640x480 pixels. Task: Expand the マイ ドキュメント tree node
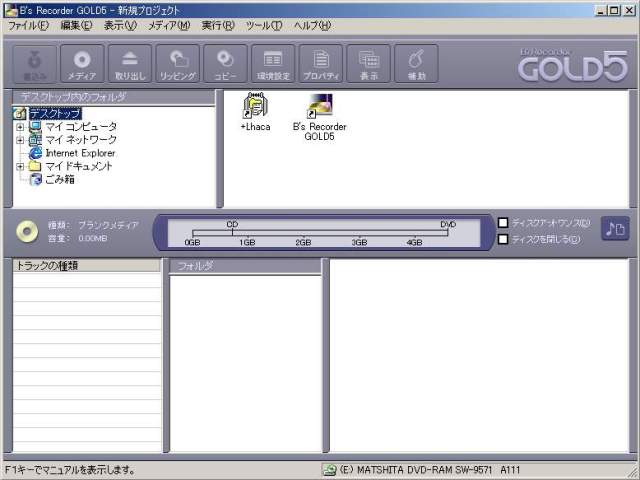[20, 166]
